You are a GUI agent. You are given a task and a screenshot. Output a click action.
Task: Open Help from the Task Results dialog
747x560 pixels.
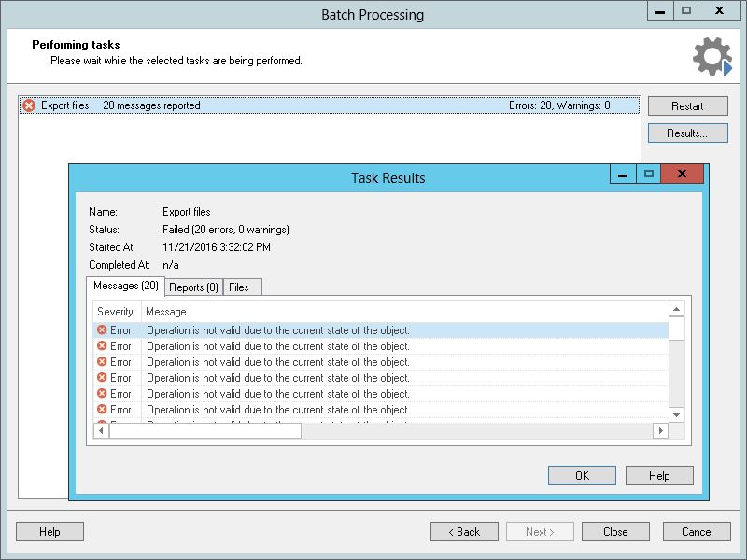coord(659,475)
